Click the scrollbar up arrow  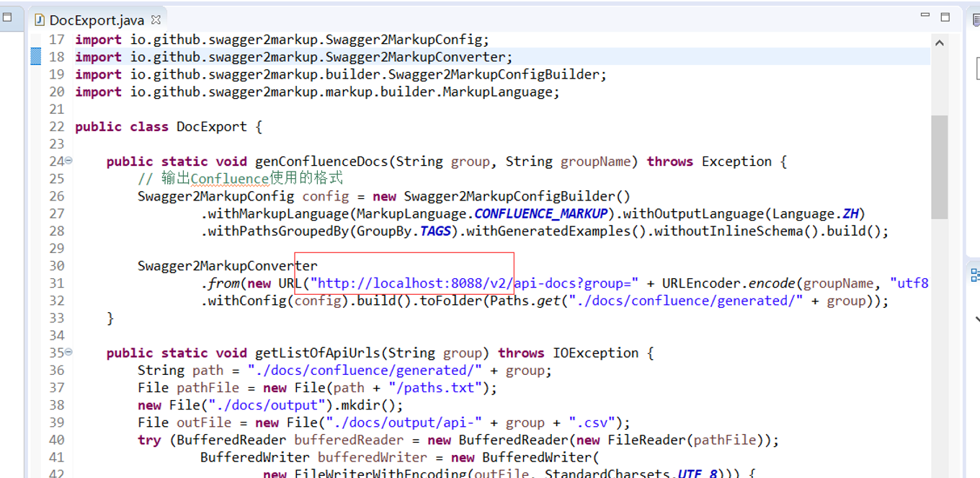939,43
